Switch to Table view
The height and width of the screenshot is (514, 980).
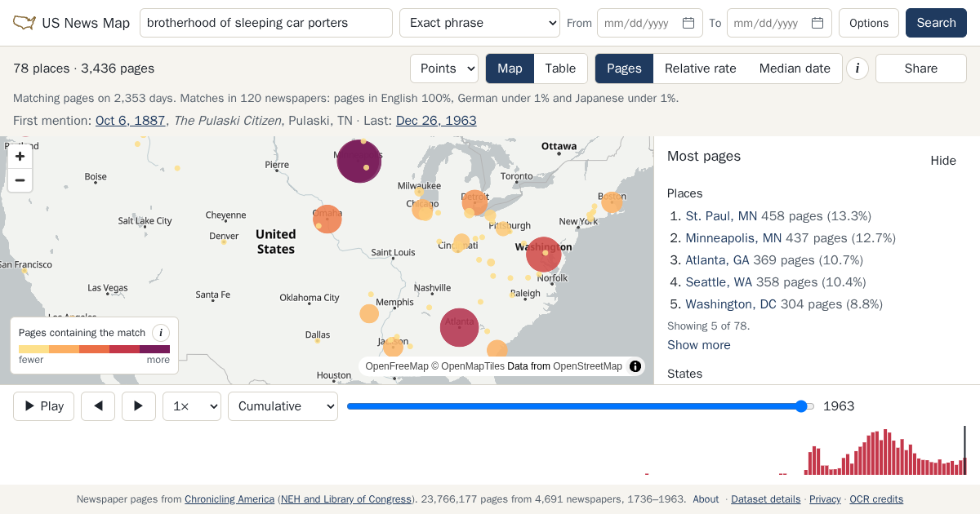tap(560, 69)
